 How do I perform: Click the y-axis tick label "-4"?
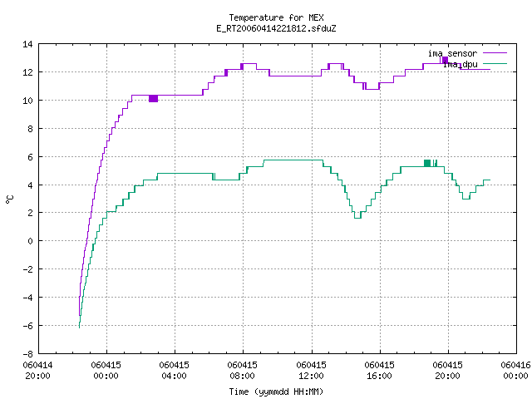click(27, 298)
